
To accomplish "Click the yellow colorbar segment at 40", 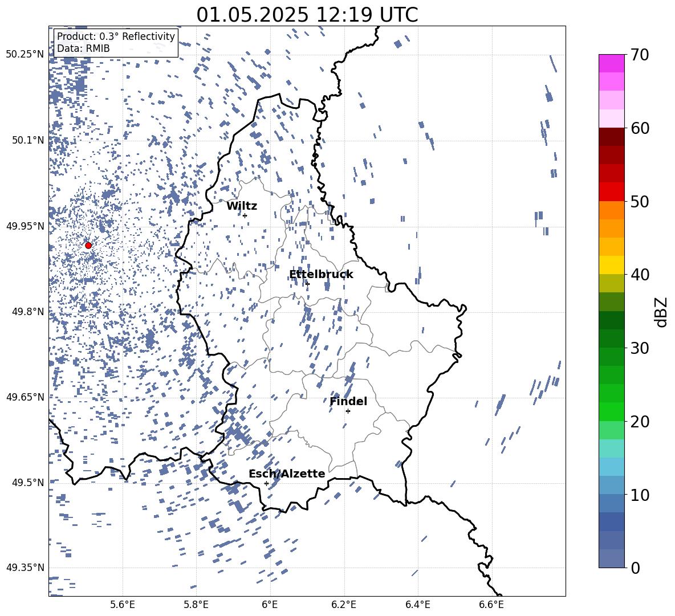I will pos(611,265).
